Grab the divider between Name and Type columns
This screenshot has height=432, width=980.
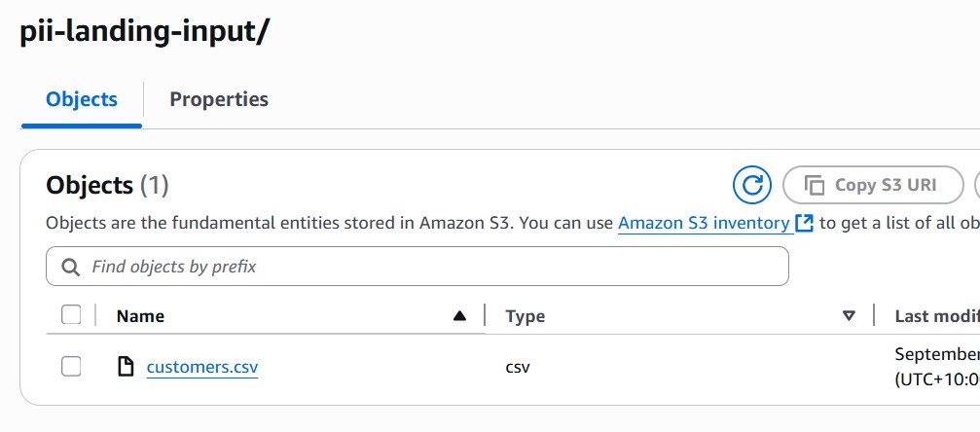(486, 315)
